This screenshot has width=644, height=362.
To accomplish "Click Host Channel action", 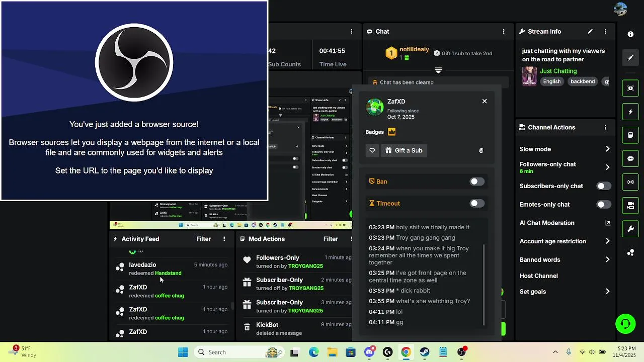I will click(538, 276).
